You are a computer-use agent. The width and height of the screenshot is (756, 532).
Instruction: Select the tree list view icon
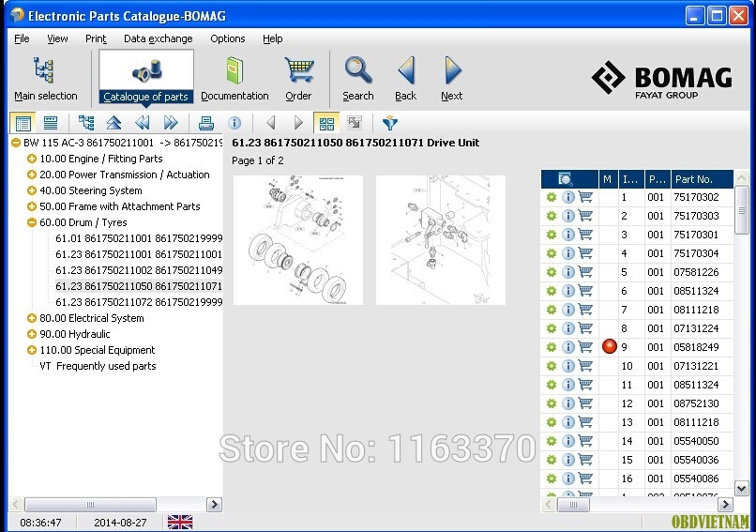23,123
